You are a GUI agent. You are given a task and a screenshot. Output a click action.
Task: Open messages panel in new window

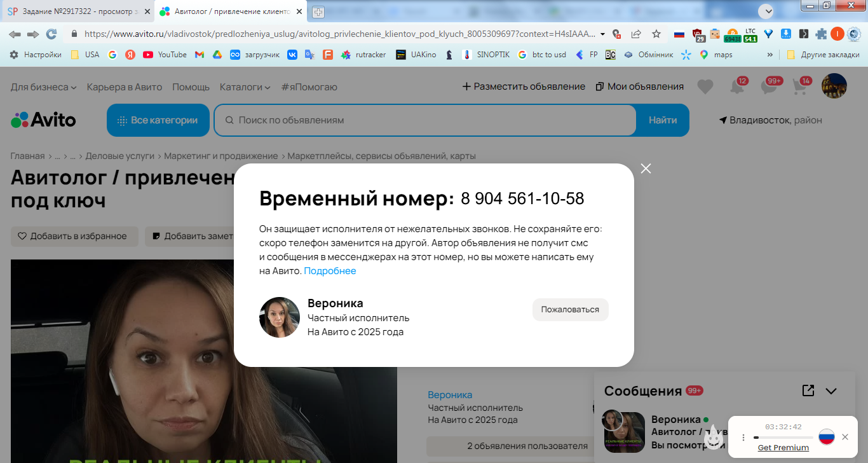click(x=808, y=390)
